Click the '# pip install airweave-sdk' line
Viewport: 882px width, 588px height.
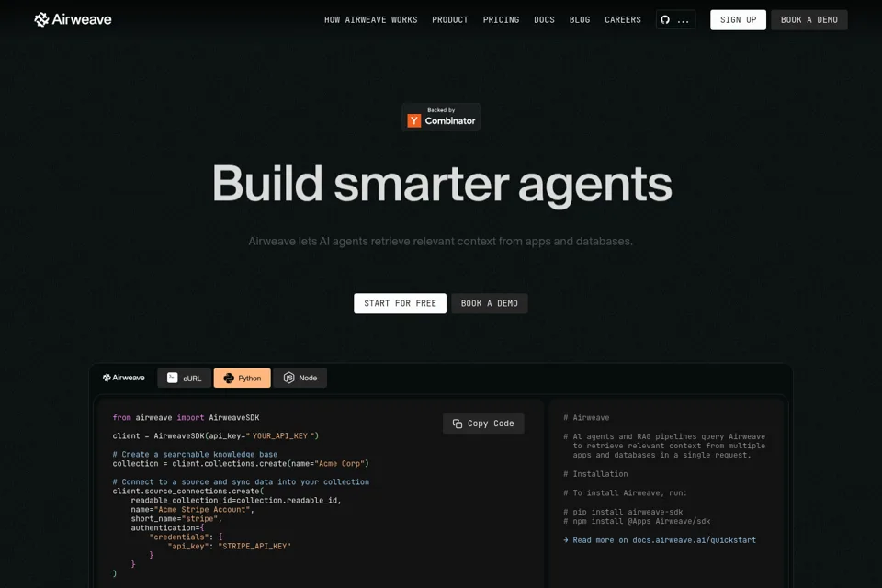pos(623,512)
